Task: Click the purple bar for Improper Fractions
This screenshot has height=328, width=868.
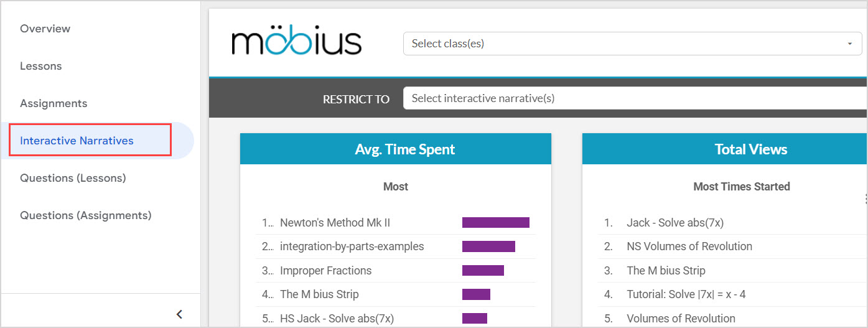Action: [483, 271]
